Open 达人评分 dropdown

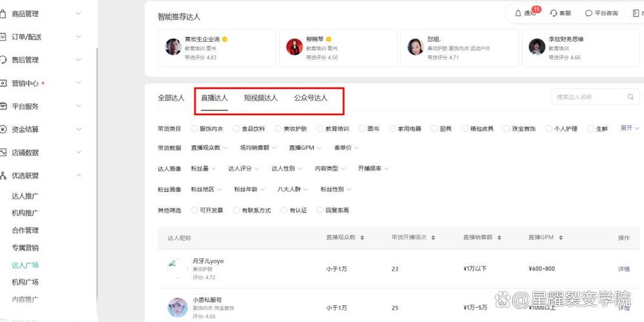click(243, 168)
